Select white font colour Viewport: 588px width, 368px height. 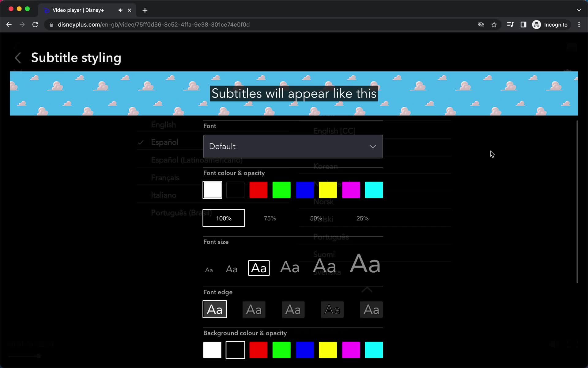[212, 190]
